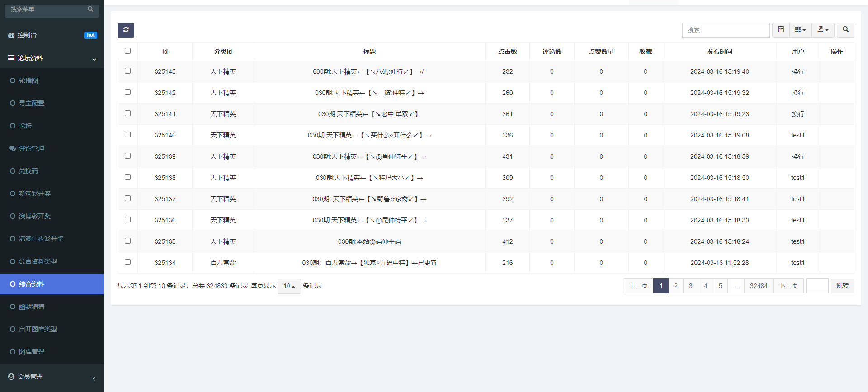Check the row with Id 325141
Viewport: 868px width, 392px height.
tap(127, 113)
